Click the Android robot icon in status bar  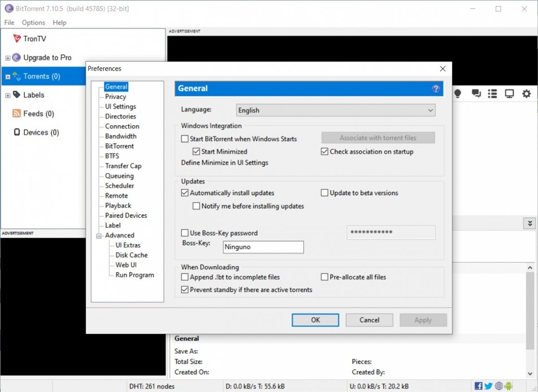508,386
